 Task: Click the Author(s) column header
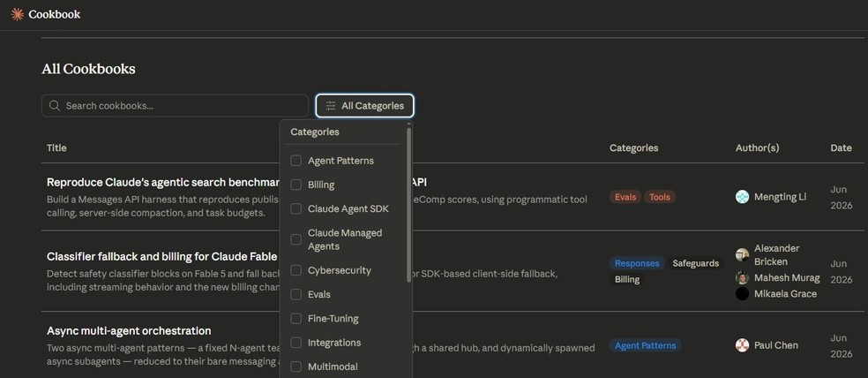(x=757, y=148)
